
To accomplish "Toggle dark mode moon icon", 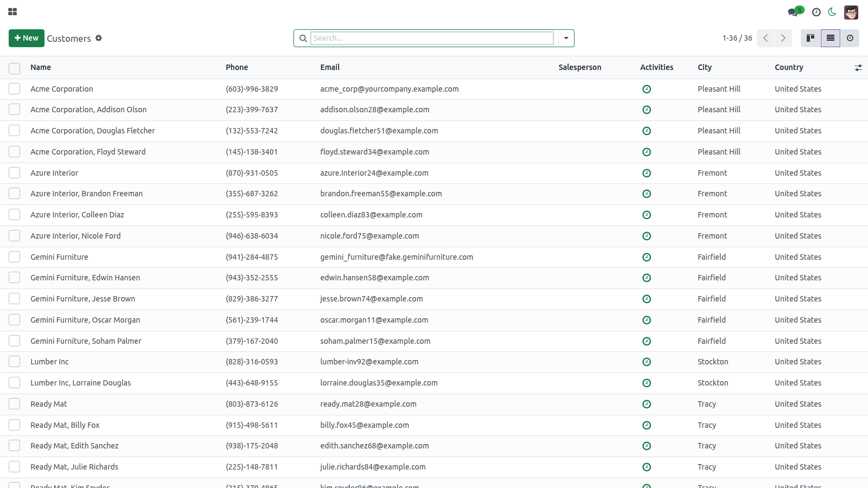I will tap(832, 12).
